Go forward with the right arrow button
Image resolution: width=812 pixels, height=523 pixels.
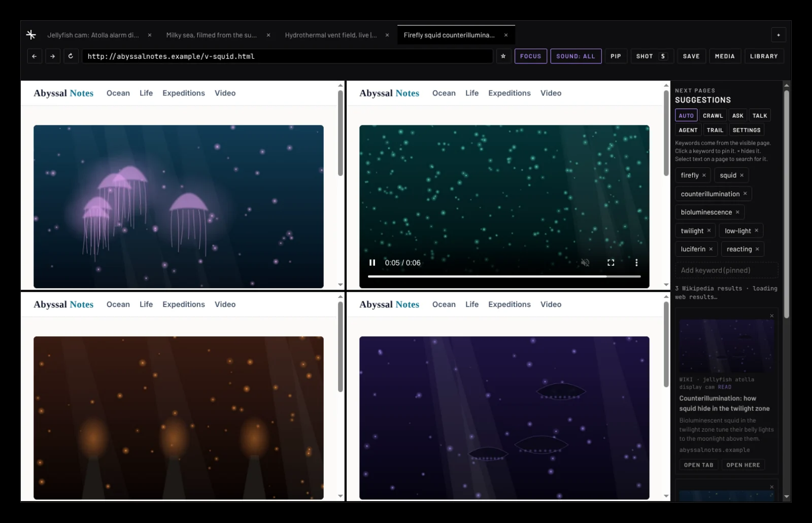(52, 56)
